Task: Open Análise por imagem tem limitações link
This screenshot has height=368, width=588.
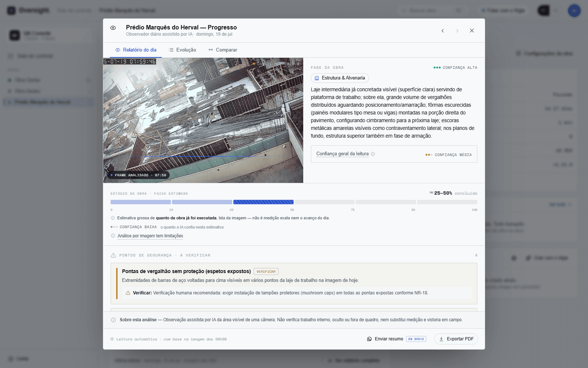Action: click(150, 236)
